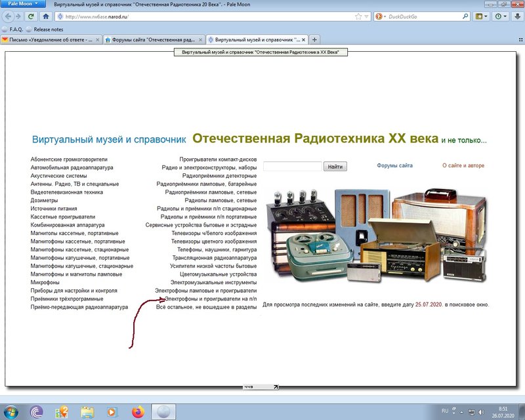
Task: Open the downloads arrow icon in the toolbar
Action: (x=517, y=16)
